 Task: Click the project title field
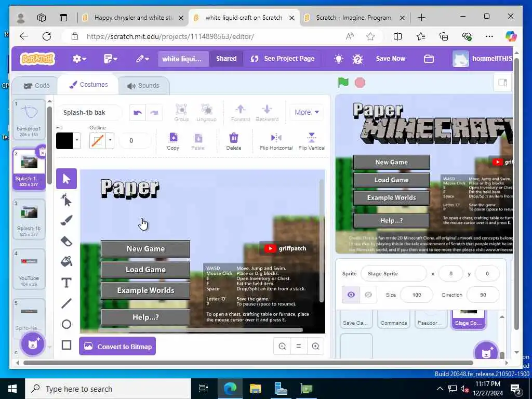point(182,59)
